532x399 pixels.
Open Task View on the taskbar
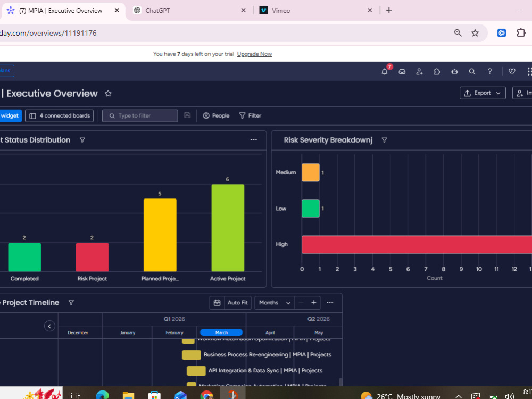(76, 395)
